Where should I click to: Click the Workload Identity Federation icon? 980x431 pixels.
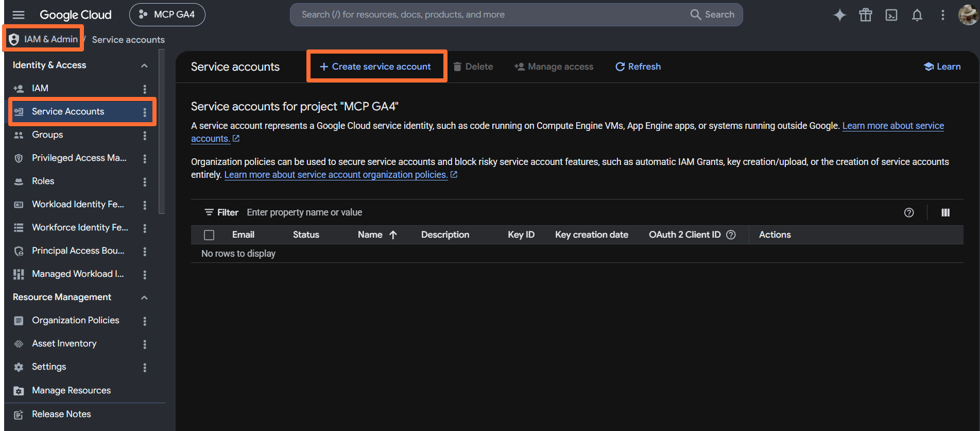pos(19,205)
